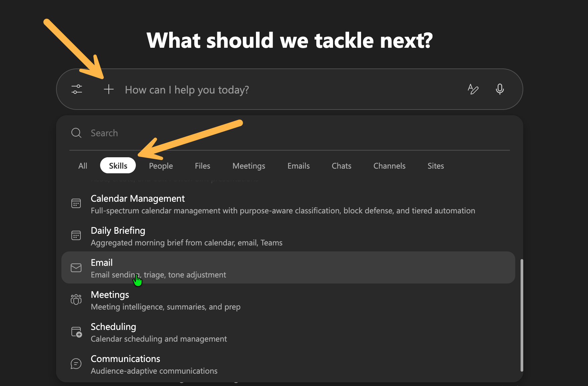This screenshot has height=386, width=588.
Task: Open the tuning settings sliders icon
Action: tap(77, 89)
